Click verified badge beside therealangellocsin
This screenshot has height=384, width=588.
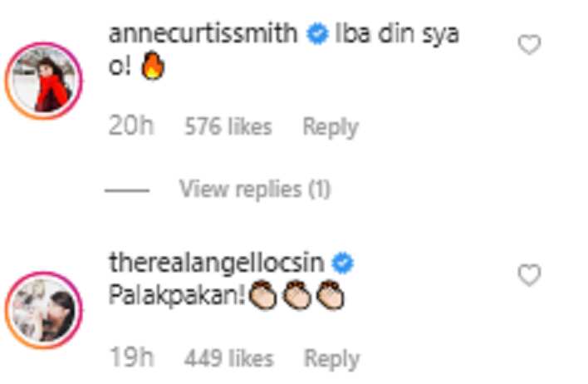coord(342,263)
